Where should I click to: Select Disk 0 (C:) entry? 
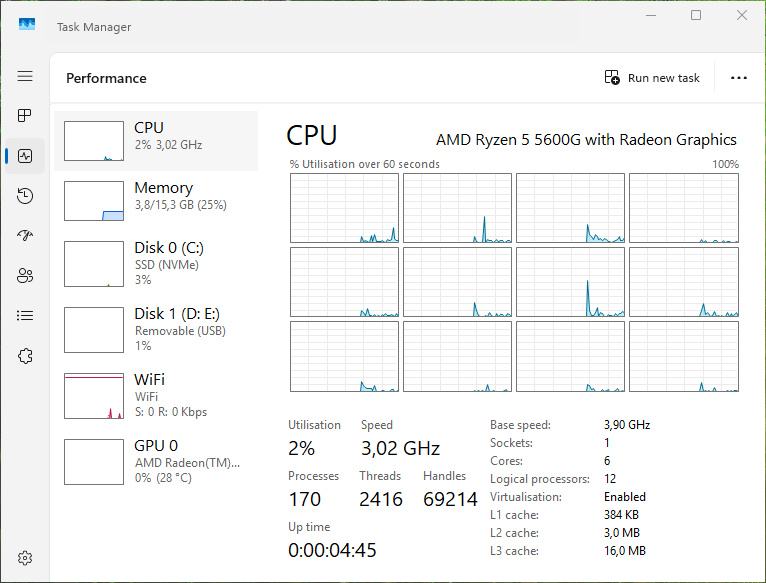coord(160,264)
